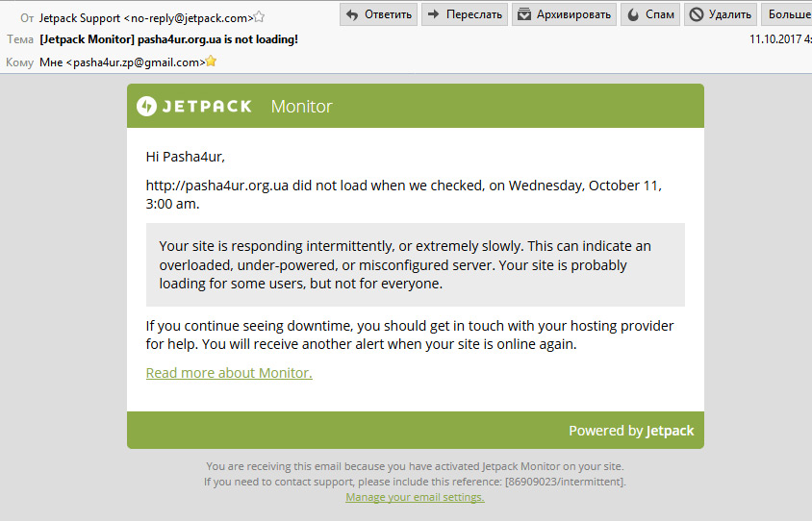Click the forward arrow icon
This screenshot has width=812, height=521.
pos(434,14)
